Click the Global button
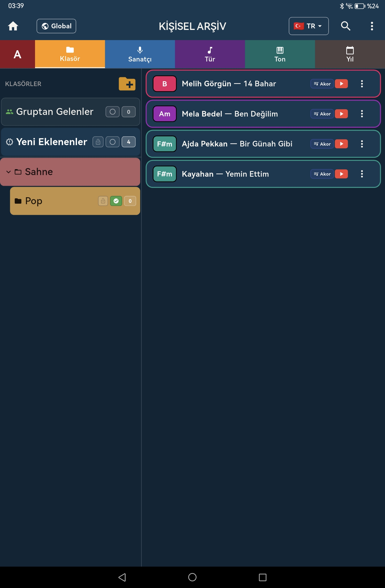This screenshot has height=588, width=385. [x=56, y=26]
